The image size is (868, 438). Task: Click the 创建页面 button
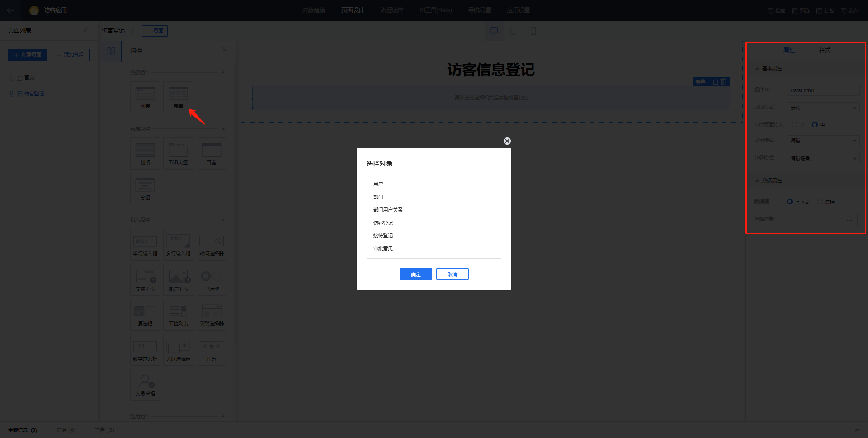pos(28,55)
